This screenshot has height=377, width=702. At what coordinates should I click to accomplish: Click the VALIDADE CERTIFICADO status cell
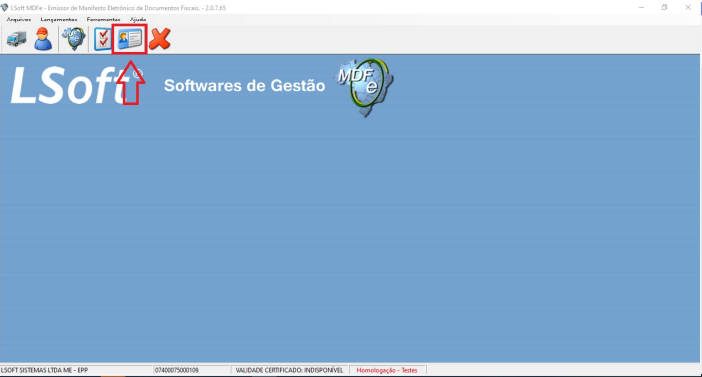[x=289, y=370]
